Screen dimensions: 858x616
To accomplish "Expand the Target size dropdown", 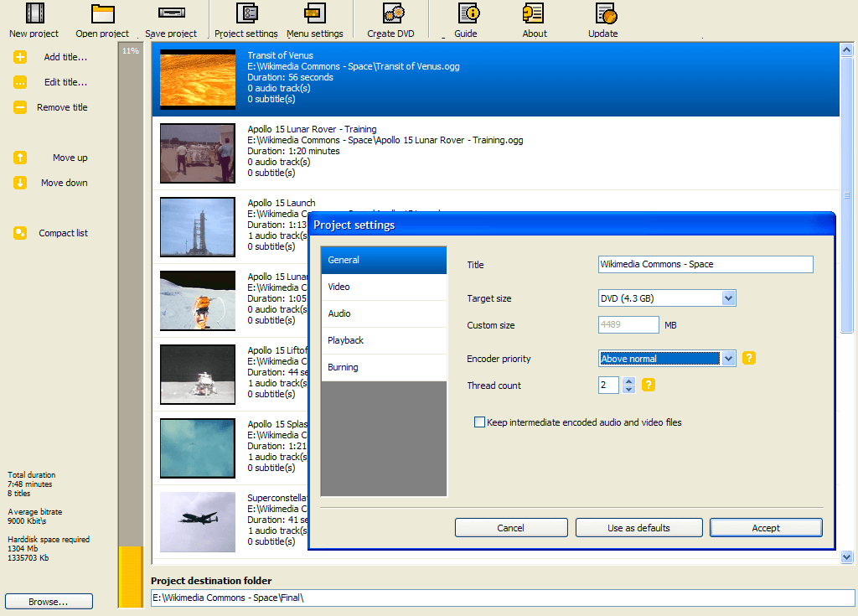I will (728, 298).
